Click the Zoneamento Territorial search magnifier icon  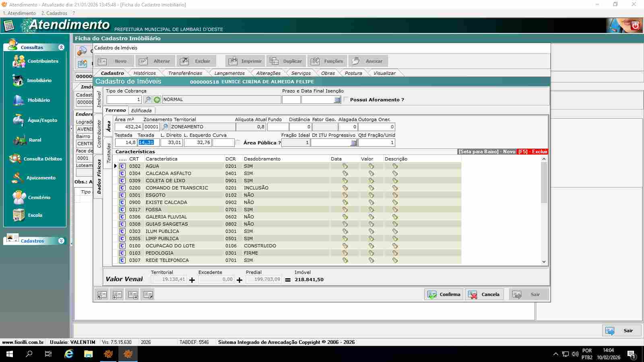pos(165,127)
